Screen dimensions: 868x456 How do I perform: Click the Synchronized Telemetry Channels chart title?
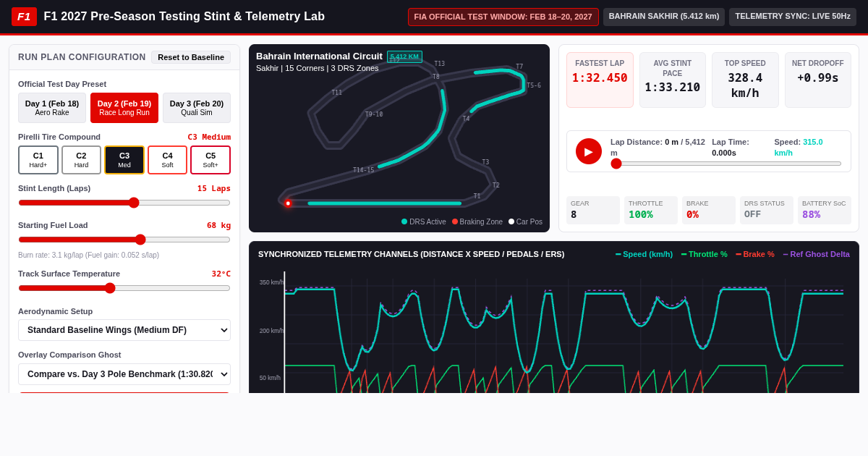(x=411, y=254)
